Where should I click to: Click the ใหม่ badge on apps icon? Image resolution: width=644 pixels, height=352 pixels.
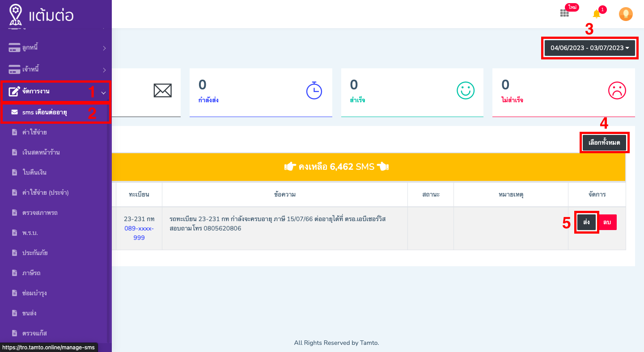[x=572, y=7]
